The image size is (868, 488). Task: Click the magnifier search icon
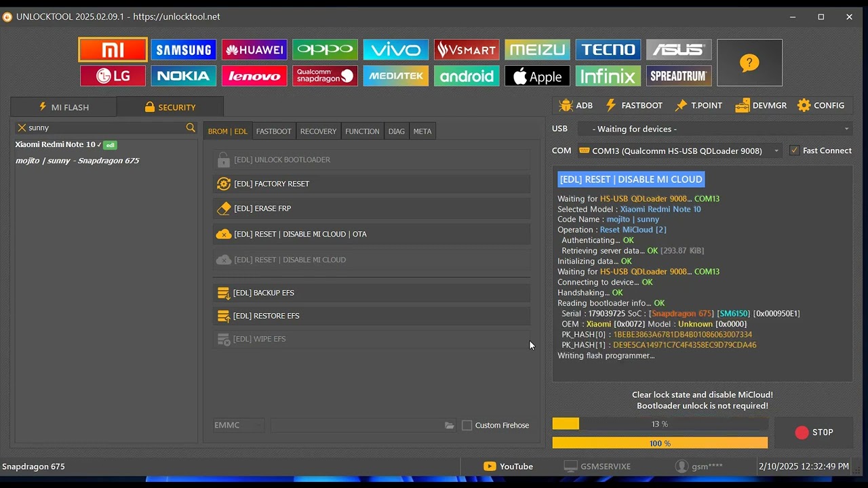point(191,127)
